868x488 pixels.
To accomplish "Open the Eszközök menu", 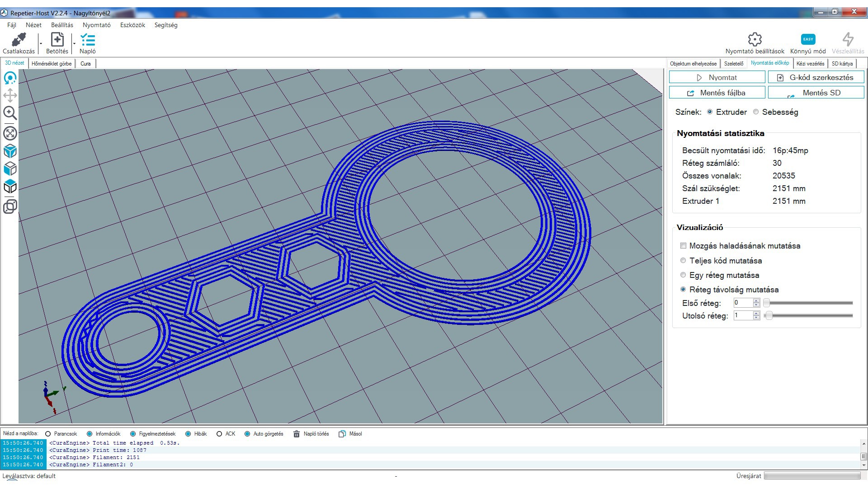I will coord(132,25).
